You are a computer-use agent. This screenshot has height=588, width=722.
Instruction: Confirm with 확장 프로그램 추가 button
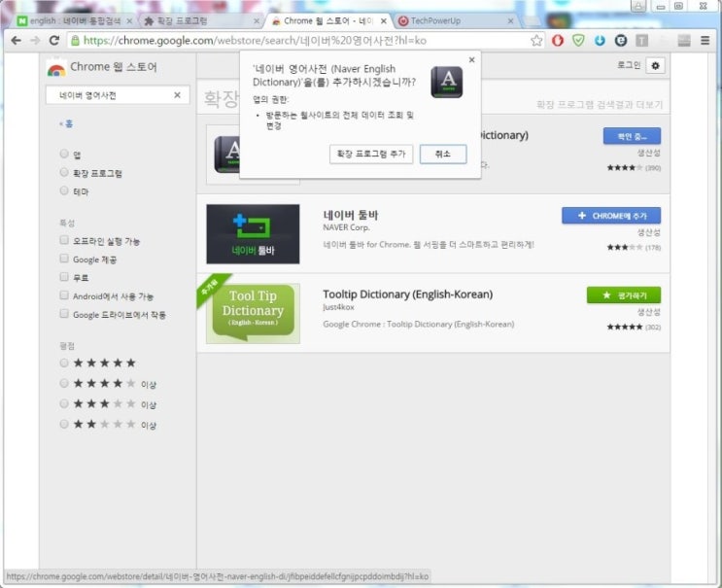coord(371,154)
